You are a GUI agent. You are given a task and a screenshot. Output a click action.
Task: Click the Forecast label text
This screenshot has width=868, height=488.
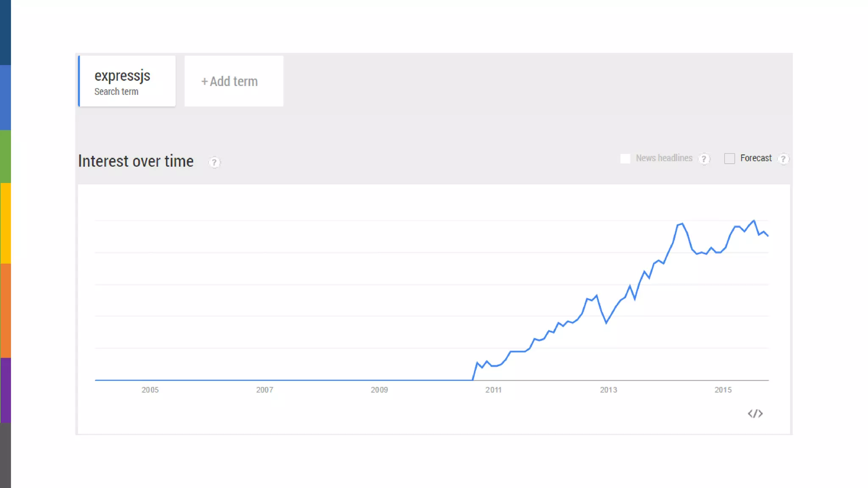point(756,158)
